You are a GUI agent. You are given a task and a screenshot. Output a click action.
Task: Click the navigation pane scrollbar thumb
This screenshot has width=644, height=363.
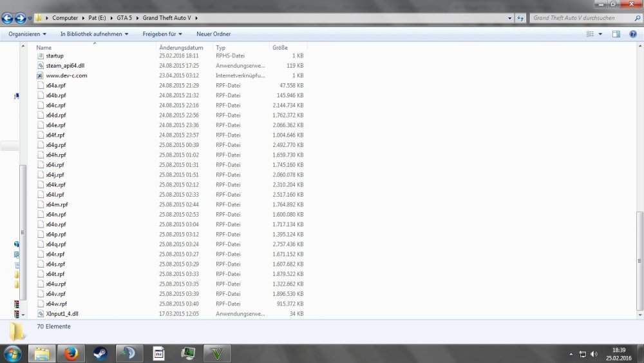tap(23, 232)
